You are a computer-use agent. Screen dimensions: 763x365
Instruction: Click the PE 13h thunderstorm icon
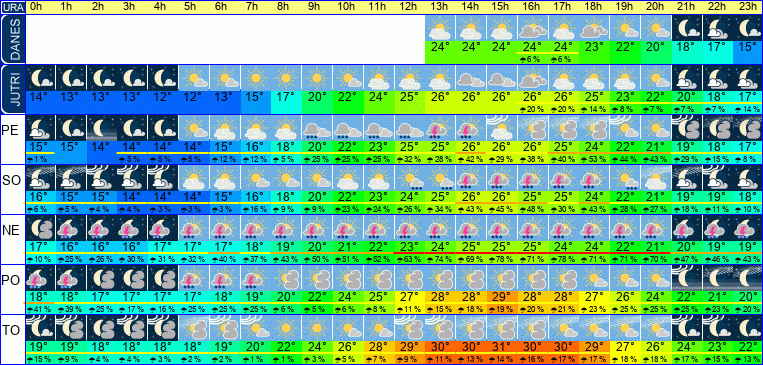(x=440, y=128)
